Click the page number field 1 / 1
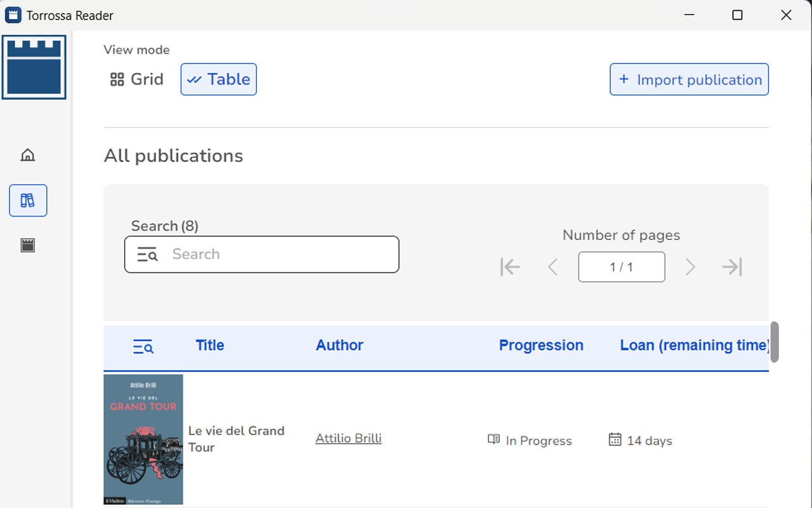The image size is (812, 508). [622, 267]
